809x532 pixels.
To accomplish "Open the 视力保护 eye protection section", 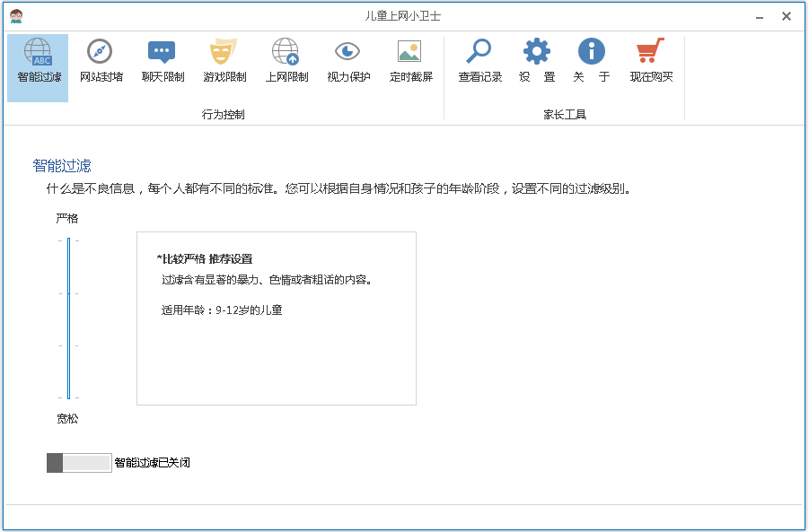I will (x=348, y=61).
